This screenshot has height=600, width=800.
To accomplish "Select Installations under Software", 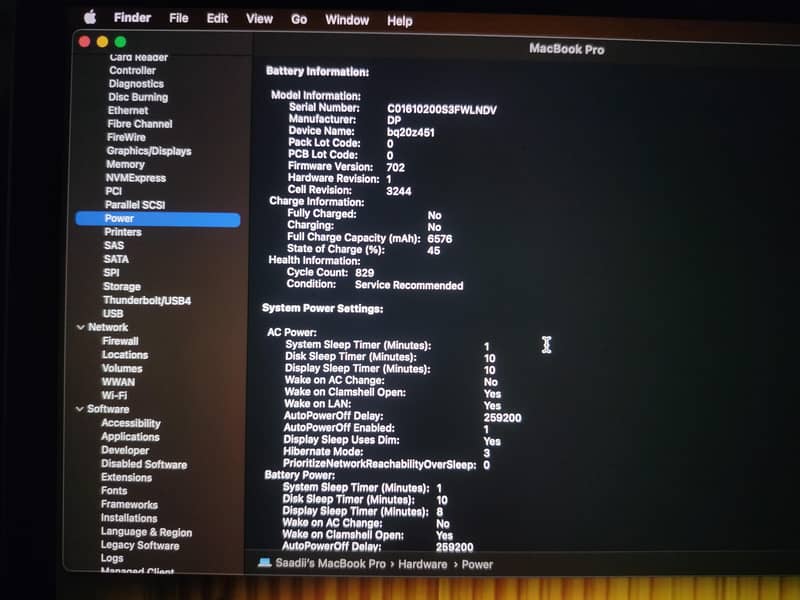I will [x=129, y=518].
